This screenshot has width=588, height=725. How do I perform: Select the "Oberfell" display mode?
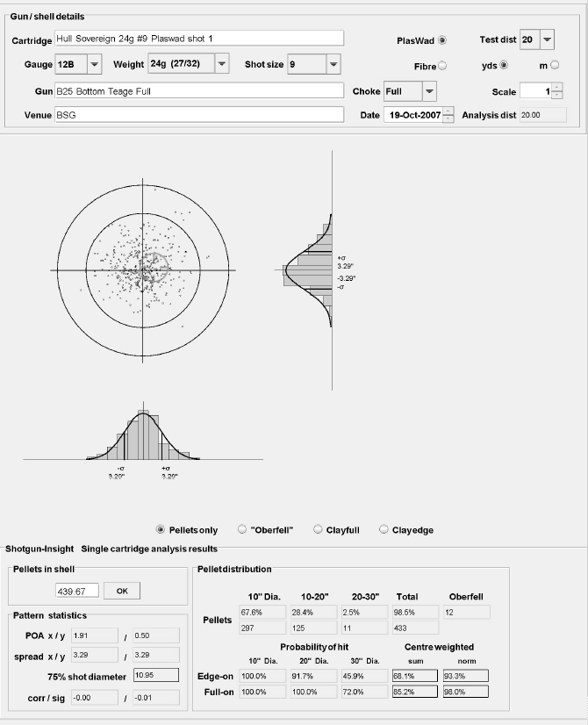(x=240, y=530)
